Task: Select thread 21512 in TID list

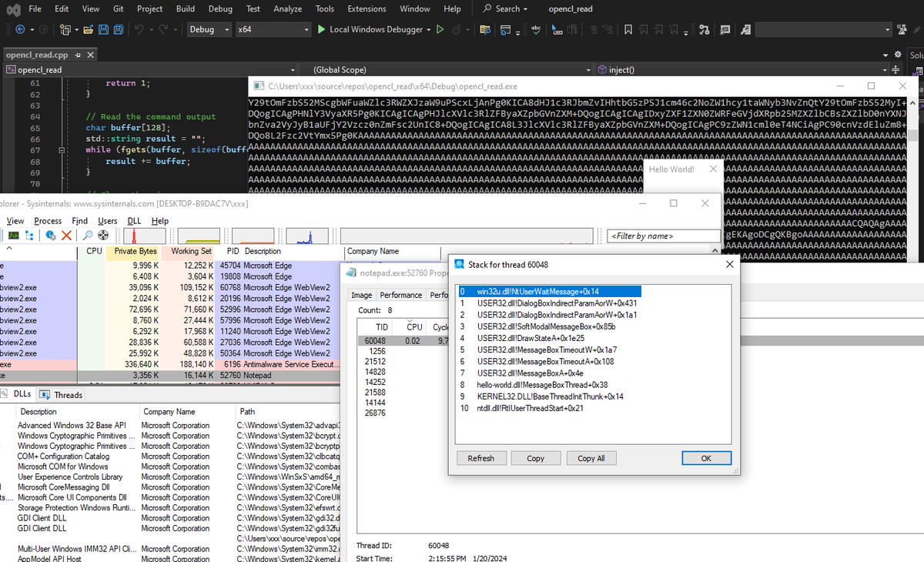Action: (x=375, y=361)
